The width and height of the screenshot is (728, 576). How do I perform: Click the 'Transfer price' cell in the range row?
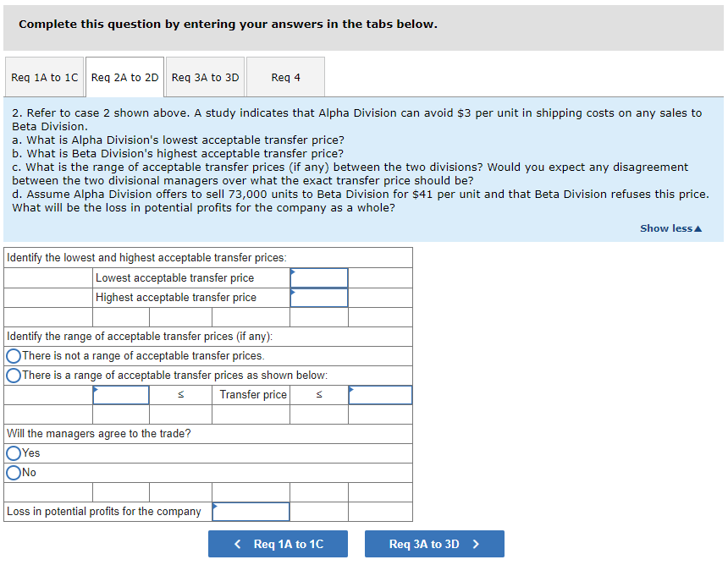tap(252, 394)
